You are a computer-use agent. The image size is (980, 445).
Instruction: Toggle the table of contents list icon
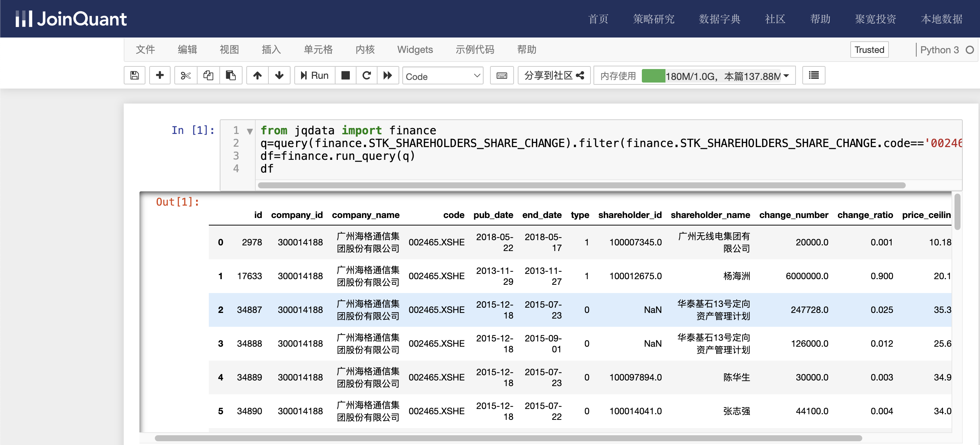tap(814, 75)
